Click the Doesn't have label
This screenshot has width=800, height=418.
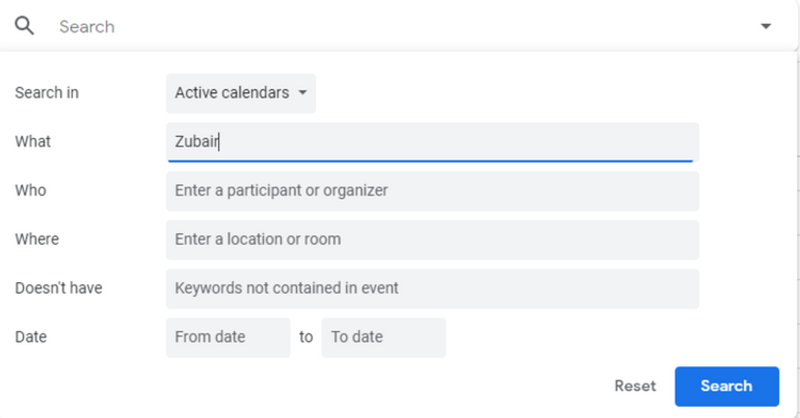point(59,288)
